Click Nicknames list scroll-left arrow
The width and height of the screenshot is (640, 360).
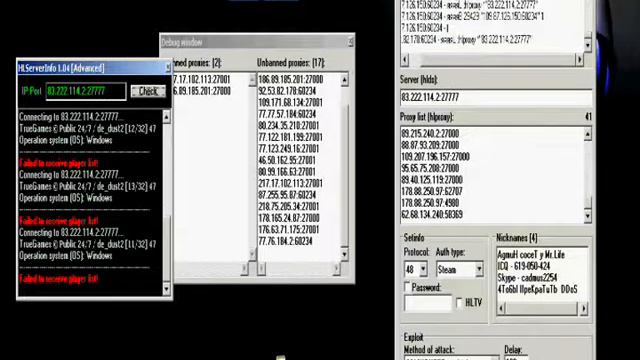click(x=501, y=309)
